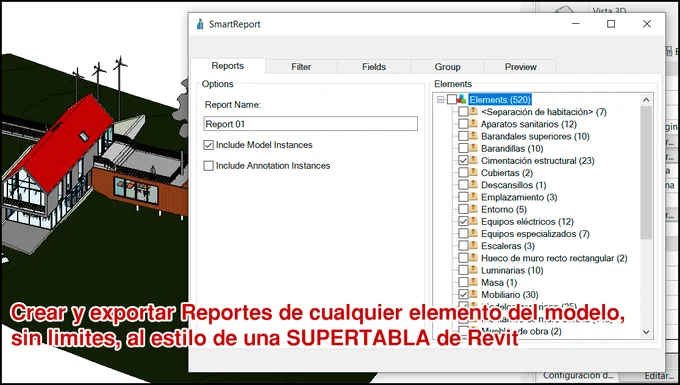Open the Fields tab
Image resolution: width=680 pixels, height=385 pixels.
pyautogui.click(x=374, y=67)
